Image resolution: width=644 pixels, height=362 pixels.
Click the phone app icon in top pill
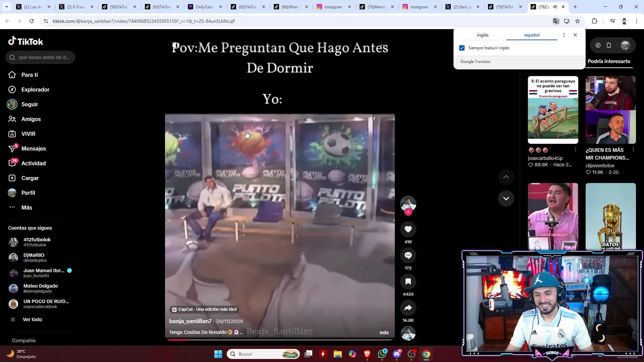tap(609, 45)
